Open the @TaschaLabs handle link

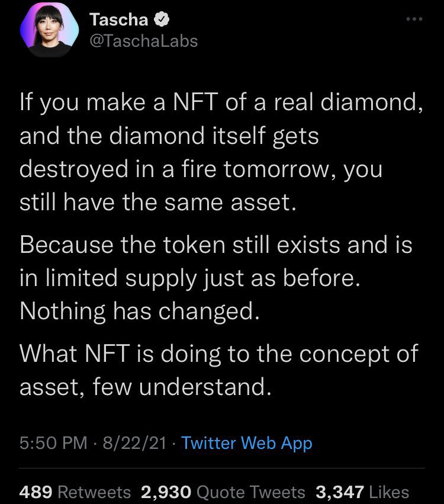point(143,40)
